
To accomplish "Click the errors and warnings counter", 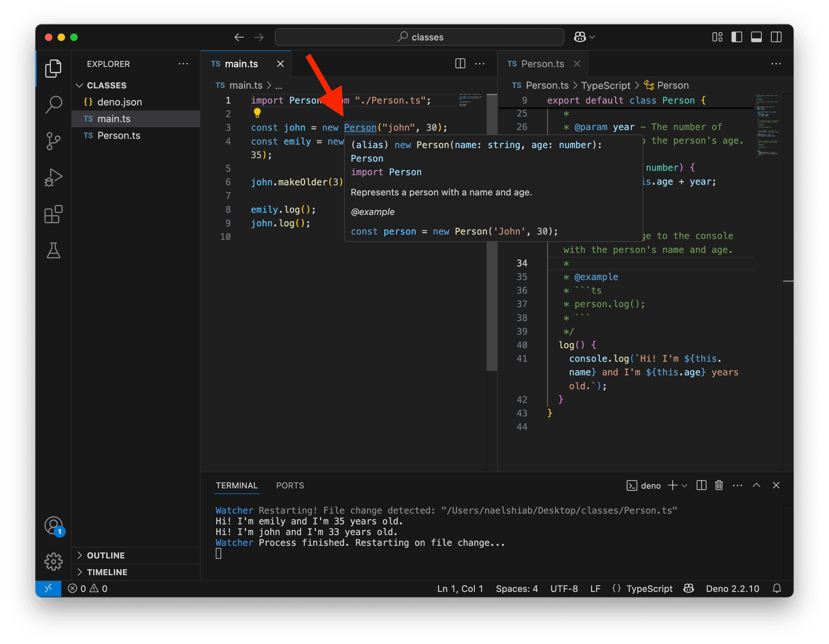I will (88, 588).
